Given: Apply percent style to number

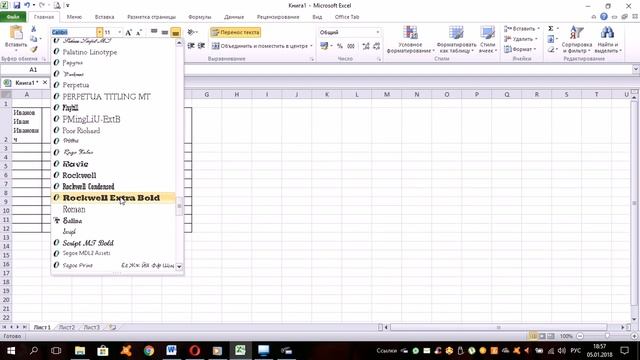Looking at the screenshot, I should [x=340, y=46].
